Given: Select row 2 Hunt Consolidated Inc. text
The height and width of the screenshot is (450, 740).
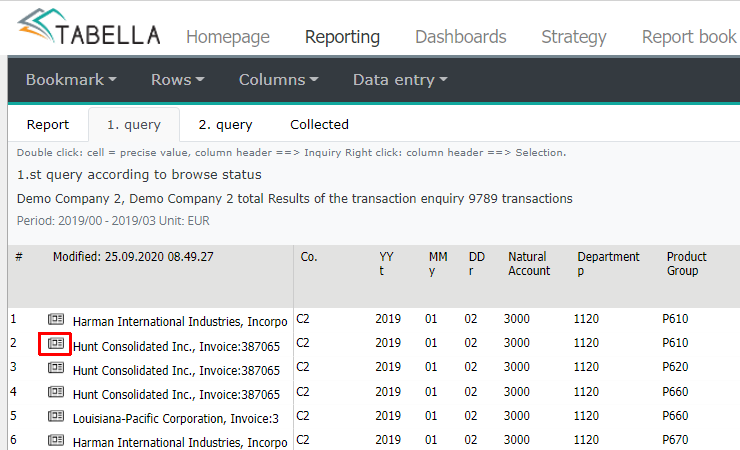Looking at the screenshot, I should pyautogui.click(x=176, y=347).
